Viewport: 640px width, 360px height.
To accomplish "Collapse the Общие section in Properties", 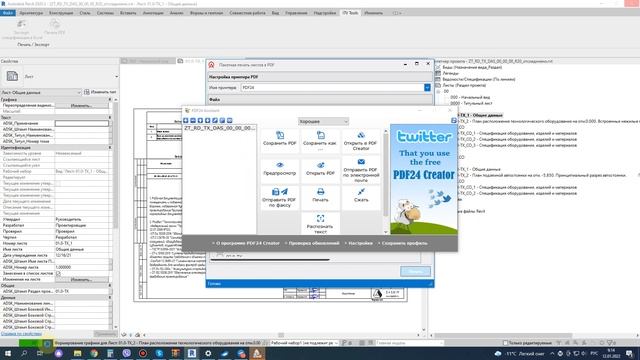I will pos(109,285).
